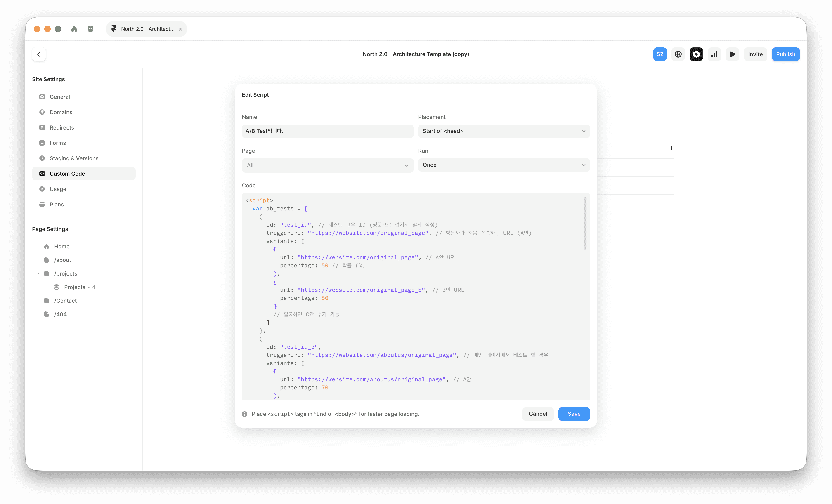The width and height of the screenshot is (832, 504).
Task: Select the North 2.0 project tab
Action: 147,29
